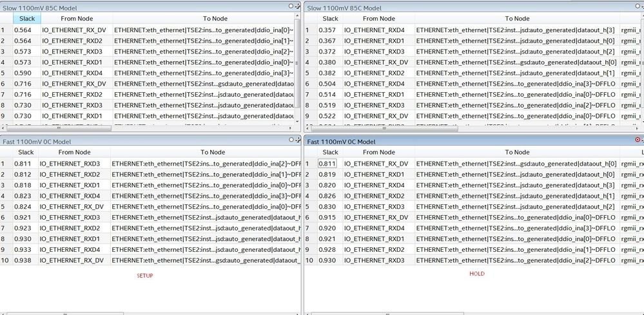Click the Slack column header in the Fast SETUP panel
644x315 pixels.
tap(26, 152)
